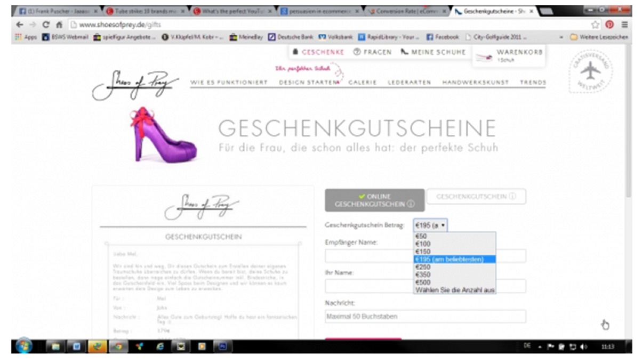642x364 pixels.
Task: Open the Volksbank bookmark
Action: point(336,37)
